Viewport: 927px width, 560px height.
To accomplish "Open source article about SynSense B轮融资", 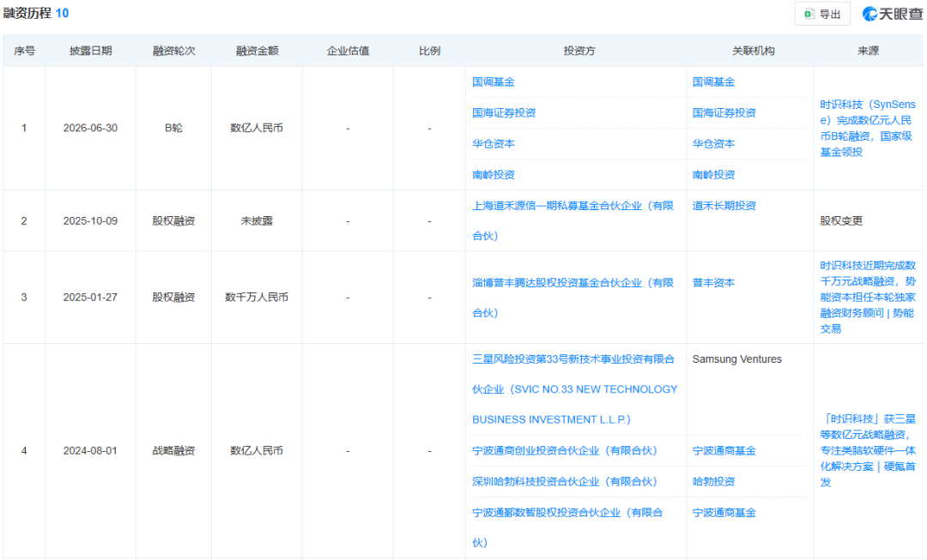I will point(867,128).
